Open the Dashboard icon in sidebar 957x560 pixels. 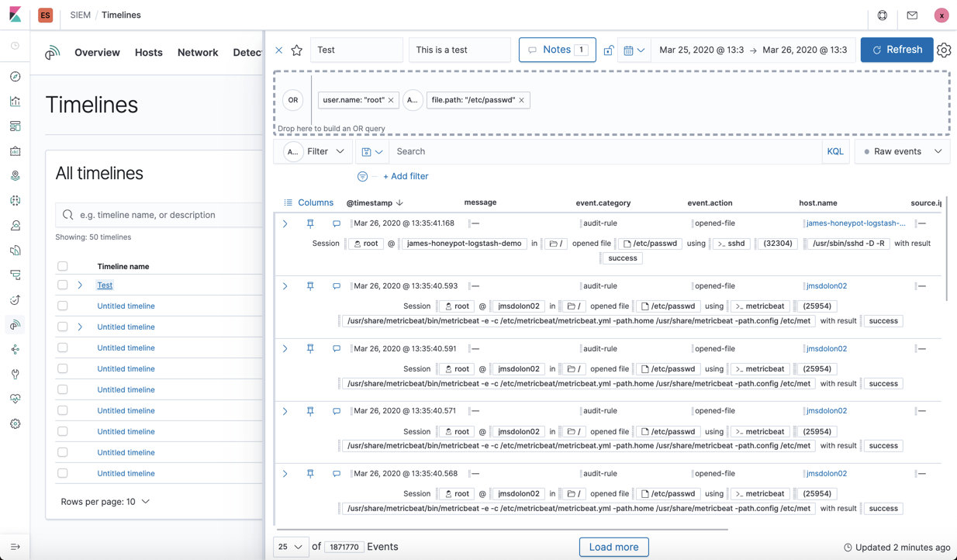(15, 126)
